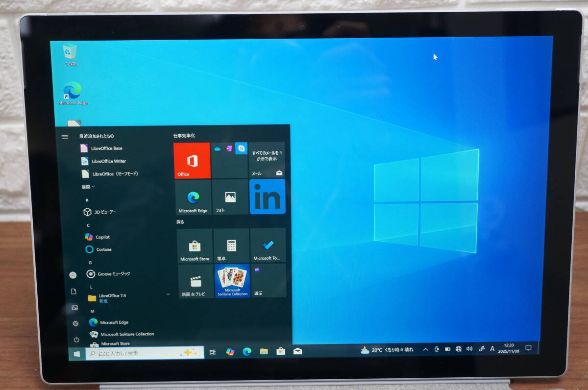588x390 pixels.
Task: Open the Microsoft Solitaire Collection tile
Action: coord(232,281)
